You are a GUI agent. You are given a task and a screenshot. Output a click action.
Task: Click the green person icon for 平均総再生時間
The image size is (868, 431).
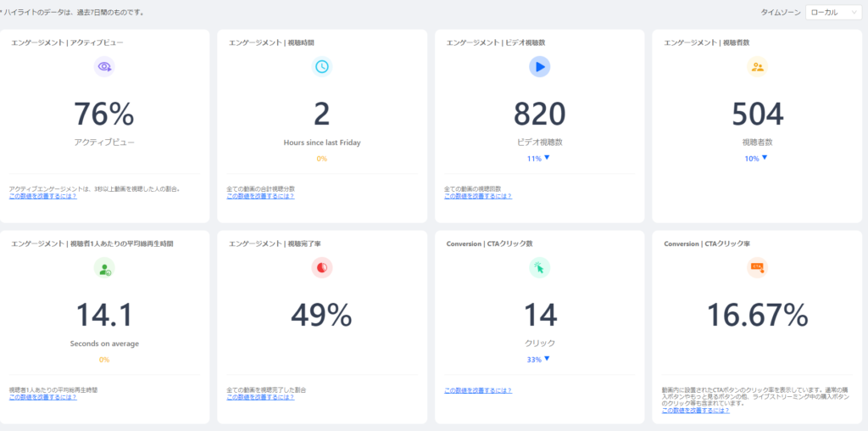click(x=104, y=269)
